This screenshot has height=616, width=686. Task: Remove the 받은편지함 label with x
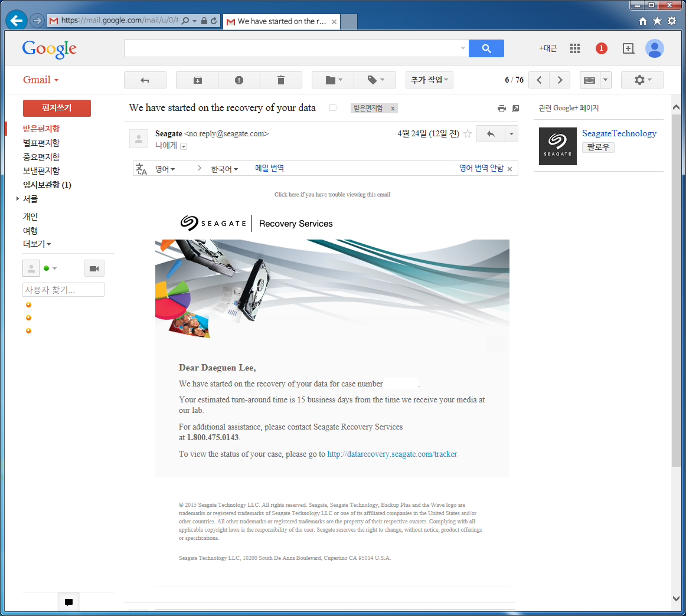click(x=393, y=109)
